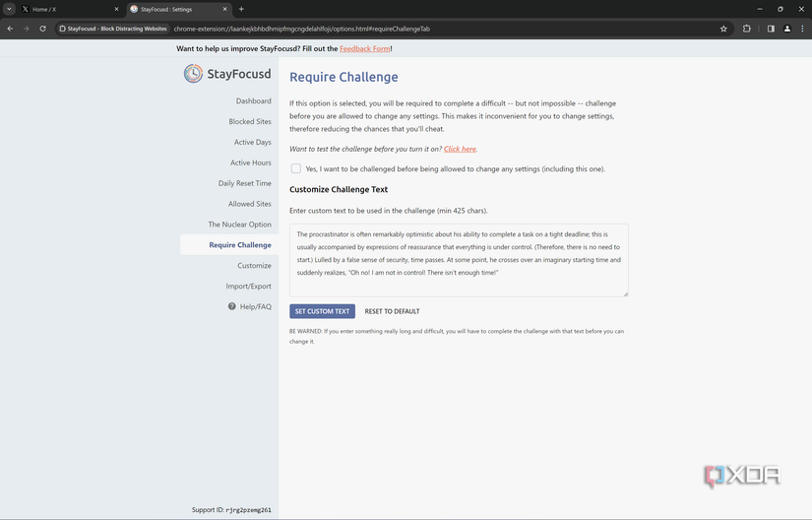Grab the text area resize handle
The height and width of the screenshot is (520, 812).
point(626,293)
